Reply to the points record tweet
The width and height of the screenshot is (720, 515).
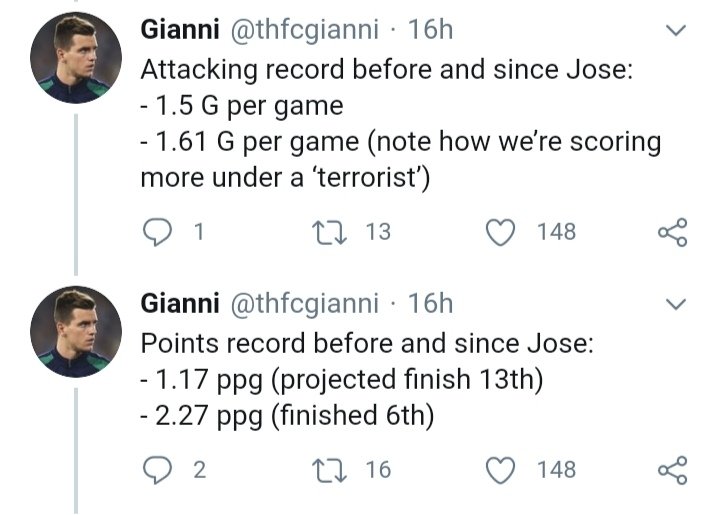pos(157,469)
